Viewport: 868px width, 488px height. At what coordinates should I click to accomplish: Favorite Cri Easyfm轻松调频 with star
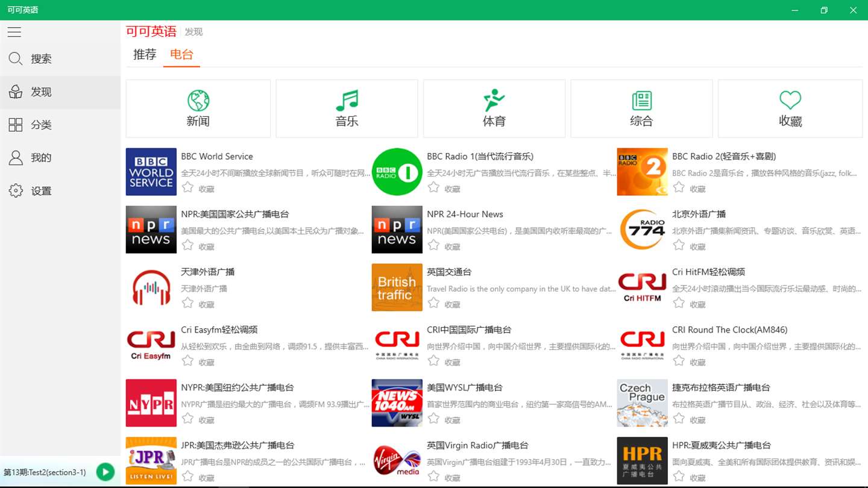(188, 361)
